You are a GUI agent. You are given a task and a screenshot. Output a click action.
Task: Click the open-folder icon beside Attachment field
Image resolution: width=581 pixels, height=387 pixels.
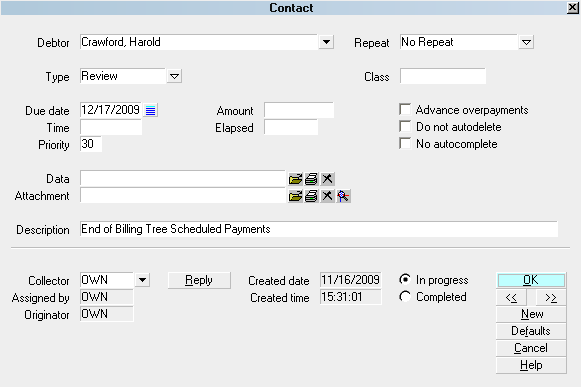(x=295, y=196)
